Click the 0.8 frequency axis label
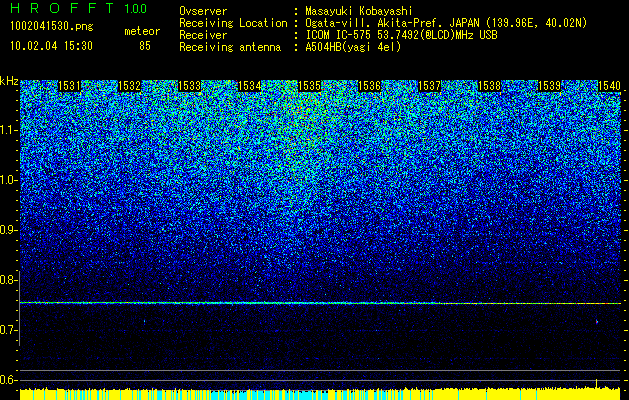This screenshot has height=400, width=629. (x=8, y=280)
